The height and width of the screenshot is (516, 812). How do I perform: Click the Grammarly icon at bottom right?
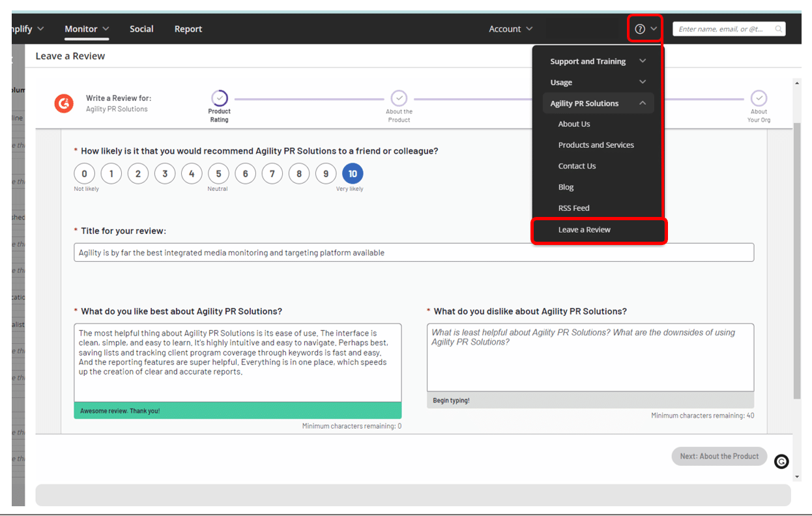[x=781, y=462]
